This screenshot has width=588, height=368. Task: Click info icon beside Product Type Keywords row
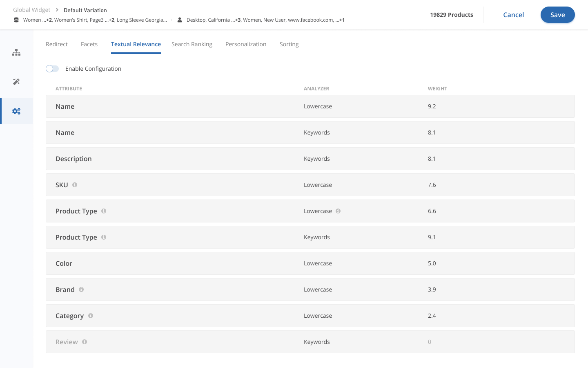click(104, 237)
